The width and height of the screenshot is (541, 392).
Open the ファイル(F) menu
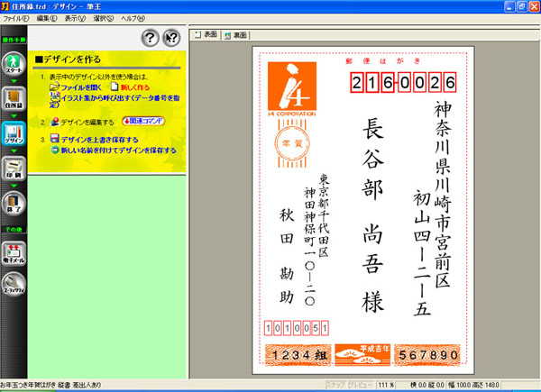coord(17,18)
